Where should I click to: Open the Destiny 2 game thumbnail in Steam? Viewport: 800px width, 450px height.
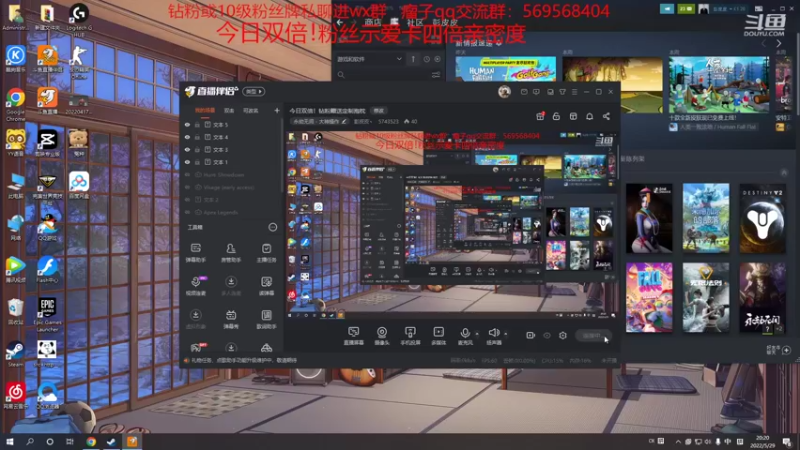pos(762,219)
